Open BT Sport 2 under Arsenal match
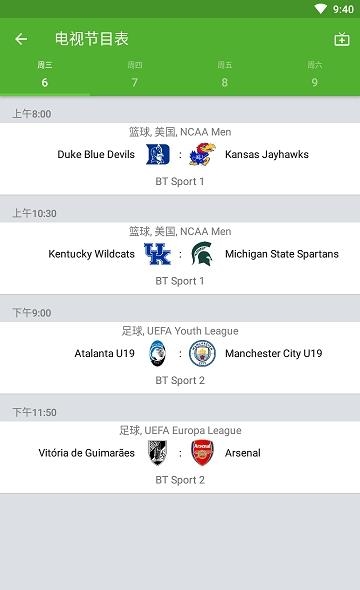Image resolution: width=360 pixels, height=590 pixels. coord(180,480)
